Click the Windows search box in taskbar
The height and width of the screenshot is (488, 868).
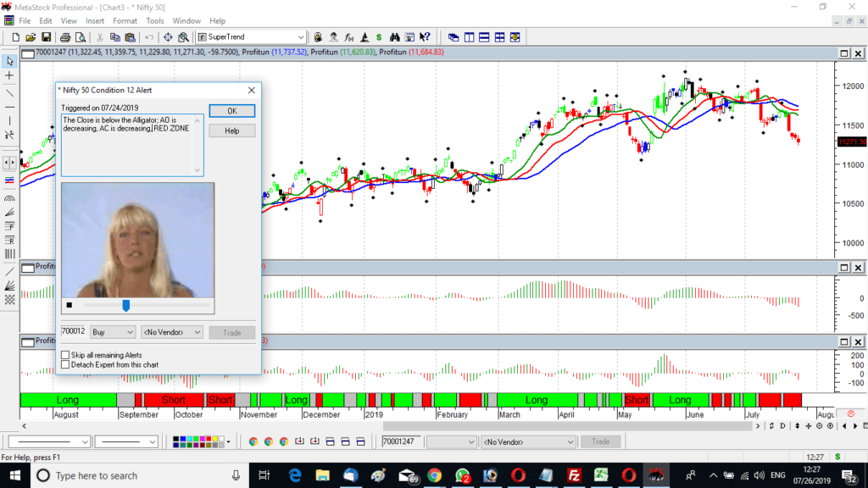tap(138, 475)
